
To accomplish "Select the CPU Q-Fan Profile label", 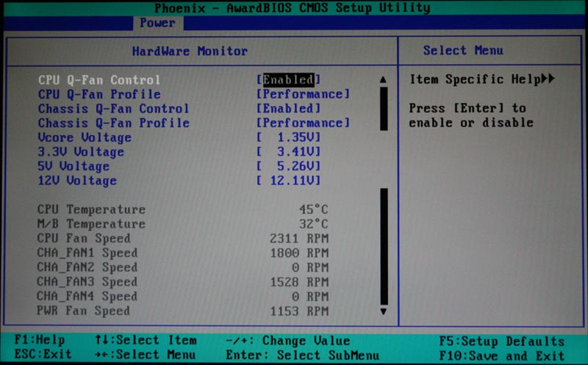I will click(x=99, y=95).
